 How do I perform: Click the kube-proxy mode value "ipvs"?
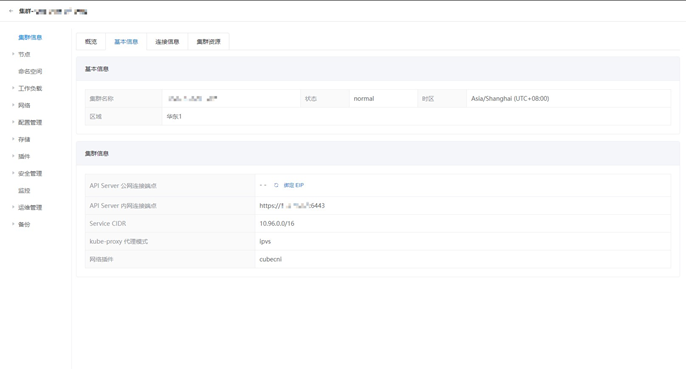click(x=265, y=241)
